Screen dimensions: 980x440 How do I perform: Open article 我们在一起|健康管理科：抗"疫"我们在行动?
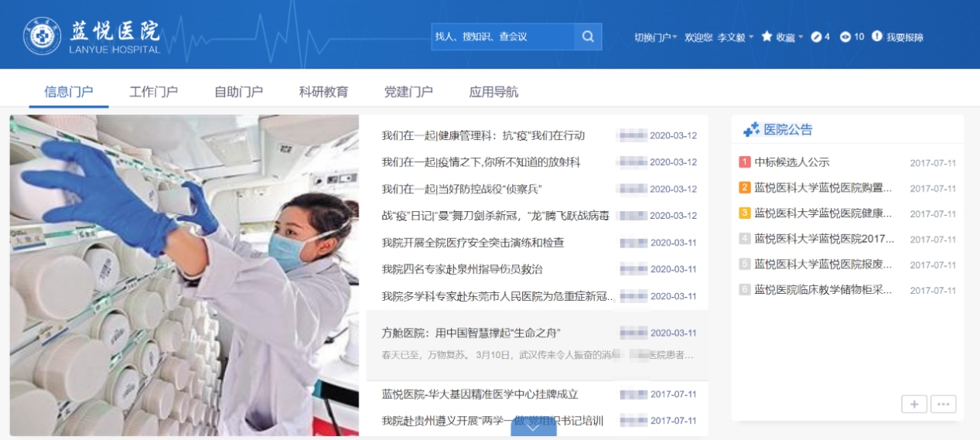[483, 135]
